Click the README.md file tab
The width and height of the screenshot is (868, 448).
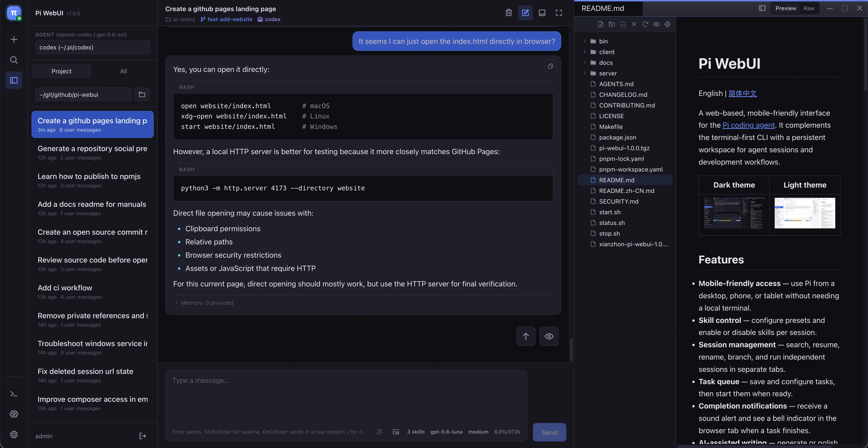(x=608, y=8)
